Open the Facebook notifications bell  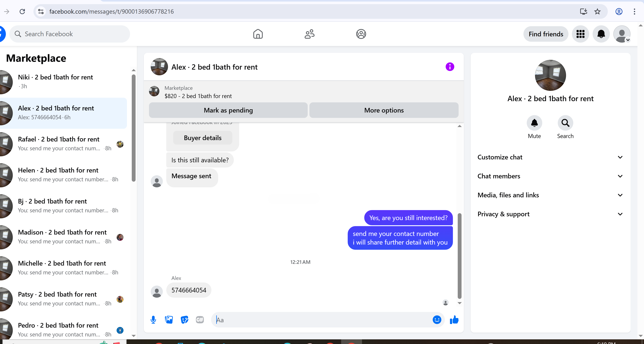pyautogui.click(x=601, y=34)
